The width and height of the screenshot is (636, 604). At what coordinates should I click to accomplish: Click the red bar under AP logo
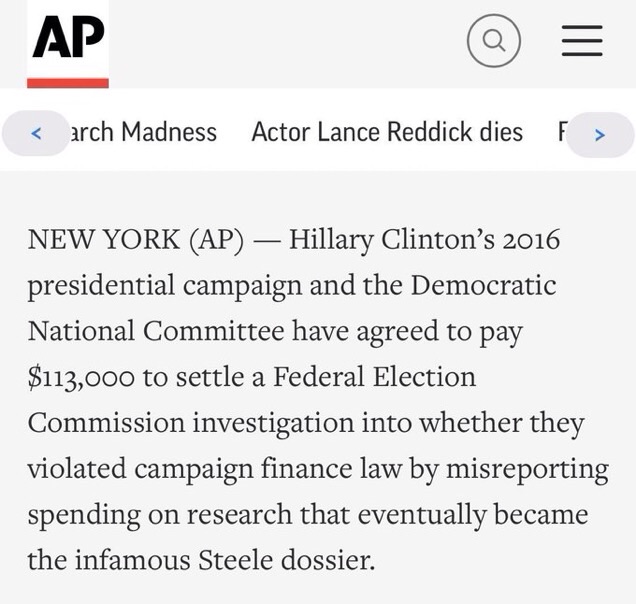(x=68, y=82)
